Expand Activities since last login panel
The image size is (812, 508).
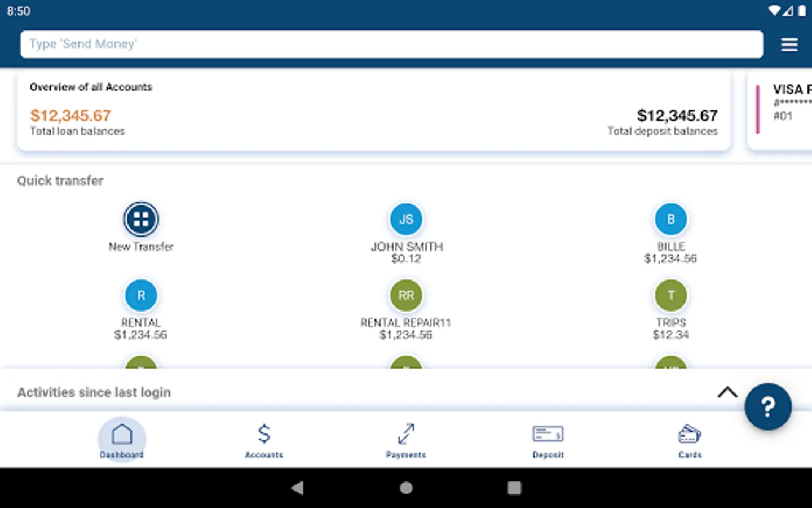727,392
